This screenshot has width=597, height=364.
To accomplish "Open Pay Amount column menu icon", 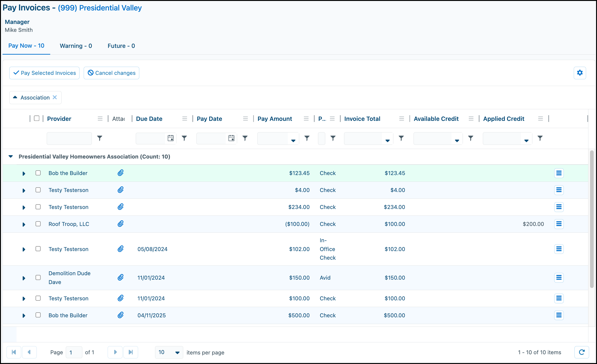I will (x=306, y=119).
